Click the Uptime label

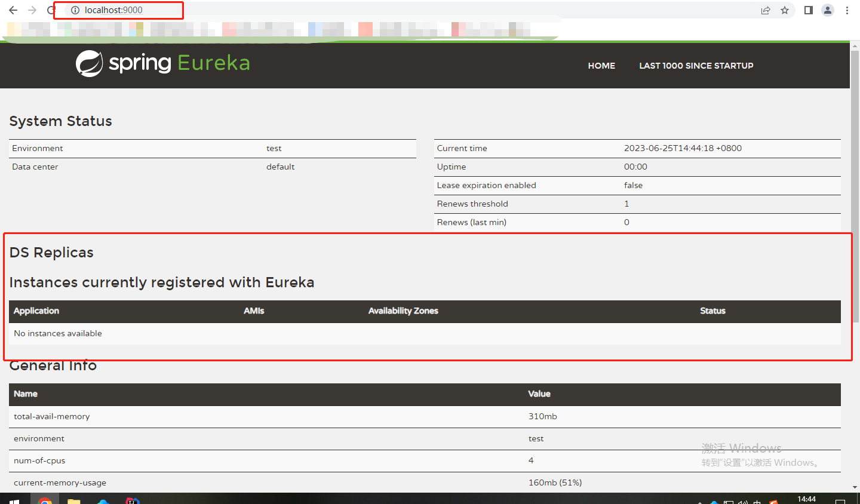(x=451, y=167)
